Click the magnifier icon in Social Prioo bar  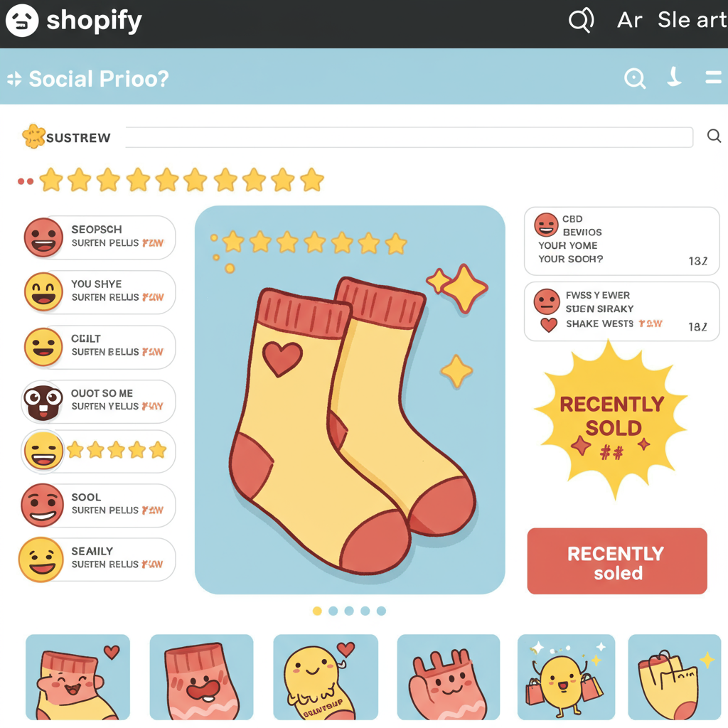[635, 78]
